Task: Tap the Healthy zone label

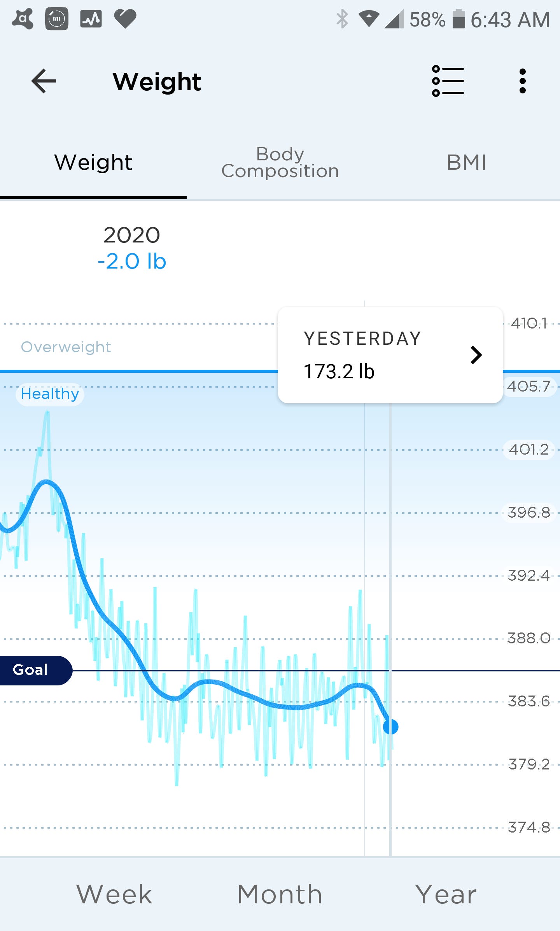Action: click(50, 394)
